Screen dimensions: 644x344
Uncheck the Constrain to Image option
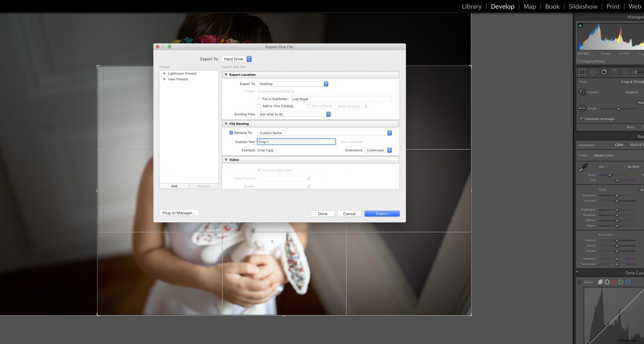coord(581,118)
